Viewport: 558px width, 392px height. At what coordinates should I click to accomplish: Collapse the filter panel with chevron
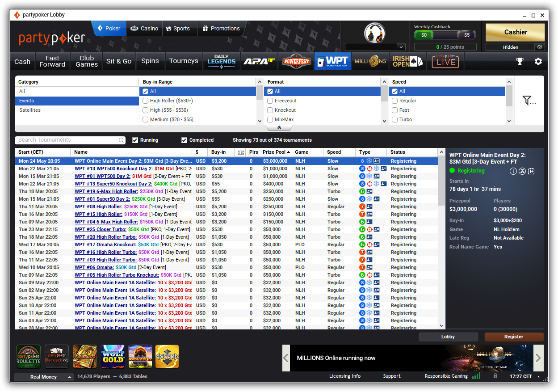point(279,128)
